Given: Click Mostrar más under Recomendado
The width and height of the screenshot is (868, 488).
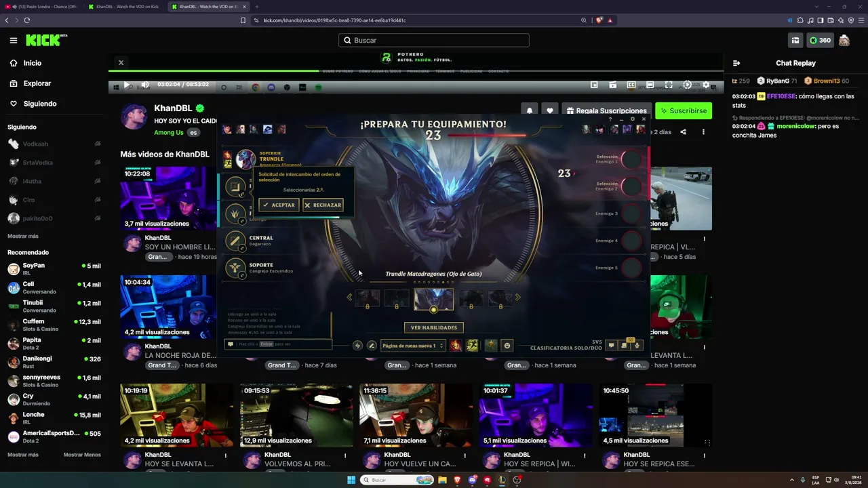Looking at the screenshot, I should 23,455.
